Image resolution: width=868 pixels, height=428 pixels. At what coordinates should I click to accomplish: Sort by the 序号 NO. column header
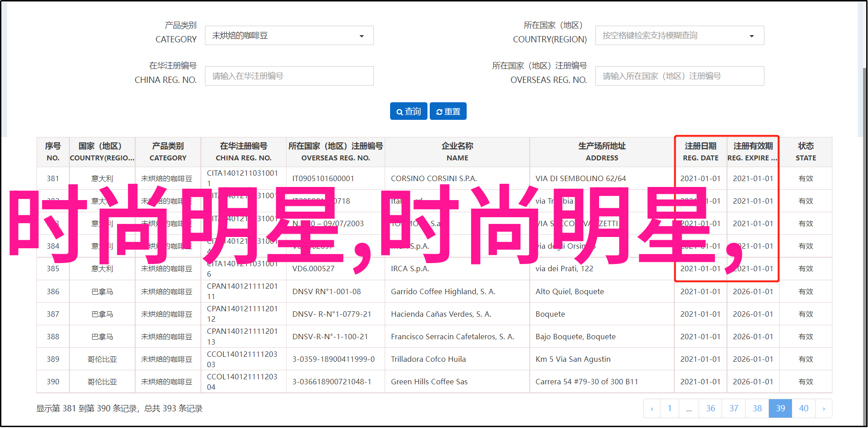(53, 152)
